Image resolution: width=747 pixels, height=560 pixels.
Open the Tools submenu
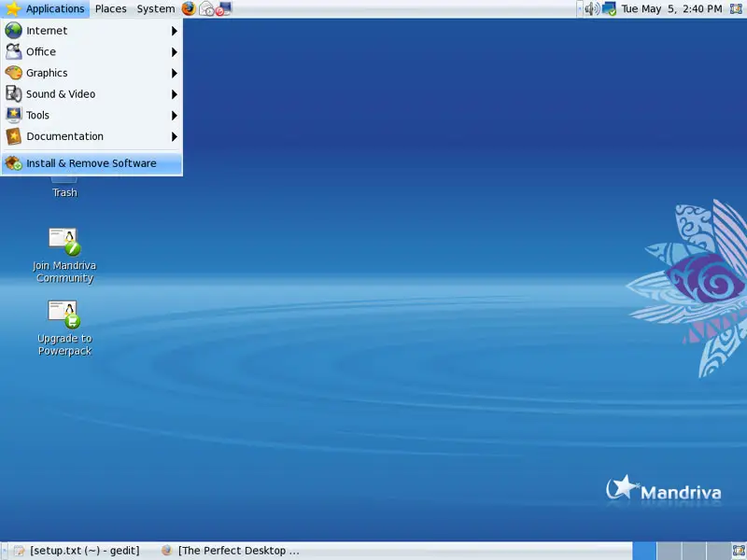[92, 115]
